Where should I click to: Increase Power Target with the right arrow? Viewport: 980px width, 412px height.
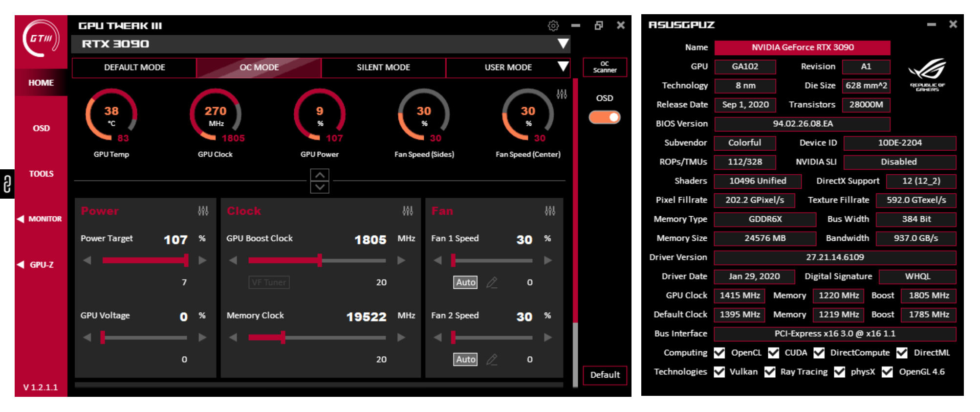(x=202, y=260)
